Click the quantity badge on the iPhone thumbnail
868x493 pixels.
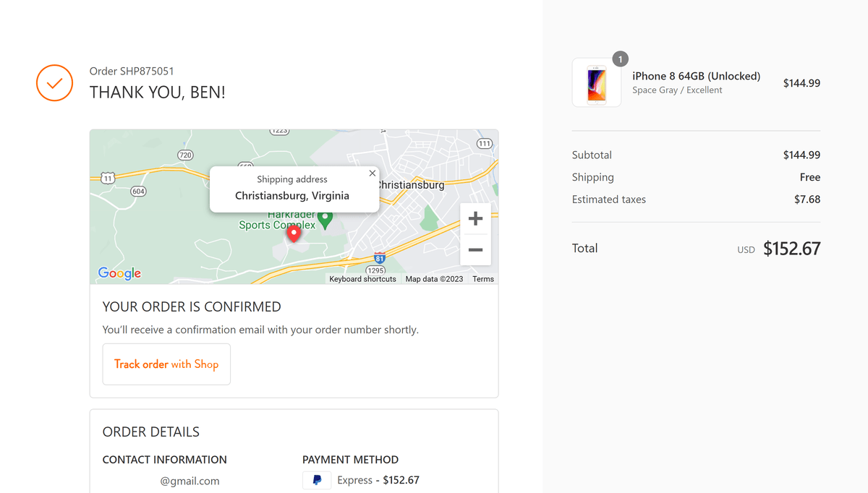point(620,59)
